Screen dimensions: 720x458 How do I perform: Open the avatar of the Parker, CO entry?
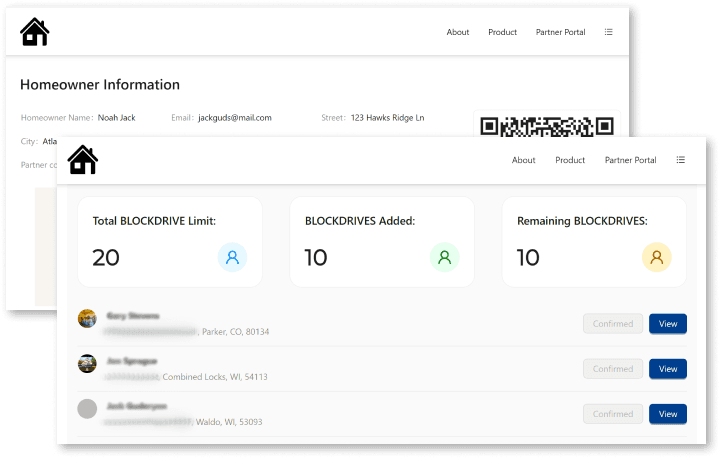87,318
